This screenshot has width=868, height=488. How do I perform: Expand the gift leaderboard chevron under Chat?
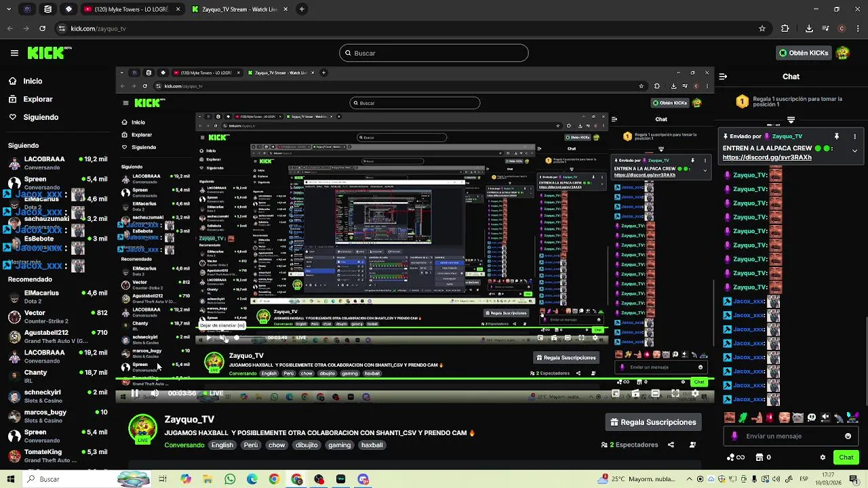tap(791, 120)
